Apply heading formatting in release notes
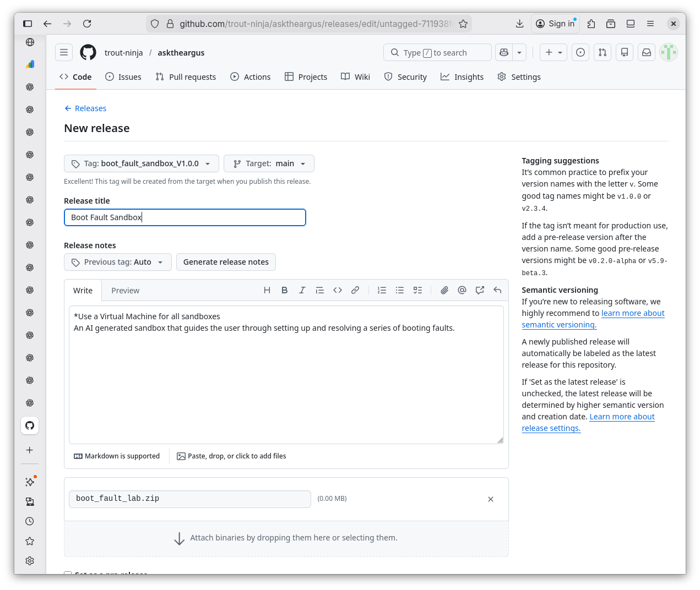 click(267, 290)
